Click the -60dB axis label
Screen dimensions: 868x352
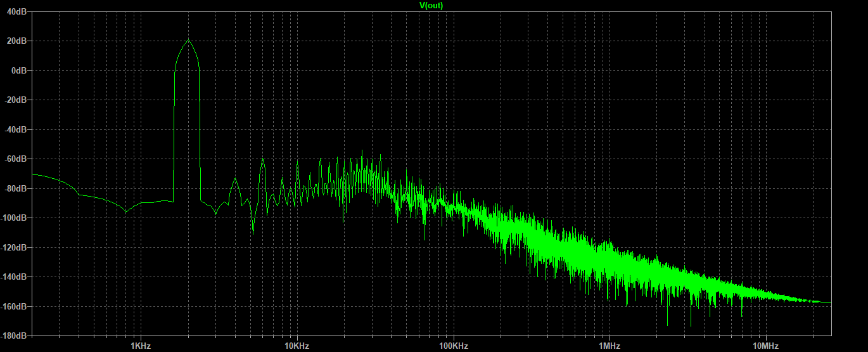[x=16, y=159]
